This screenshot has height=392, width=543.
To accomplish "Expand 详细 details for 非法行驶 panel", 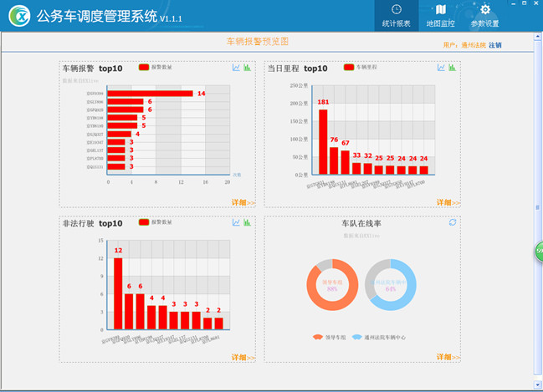I will click(243, 358).
